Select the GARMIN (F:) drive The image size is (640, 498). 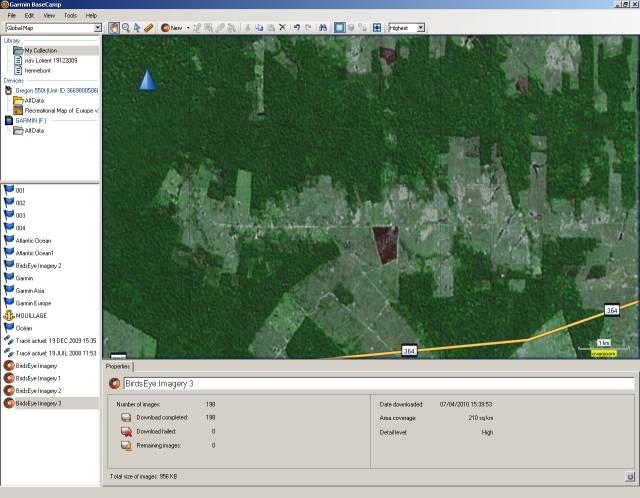click(x=31, y=120)
